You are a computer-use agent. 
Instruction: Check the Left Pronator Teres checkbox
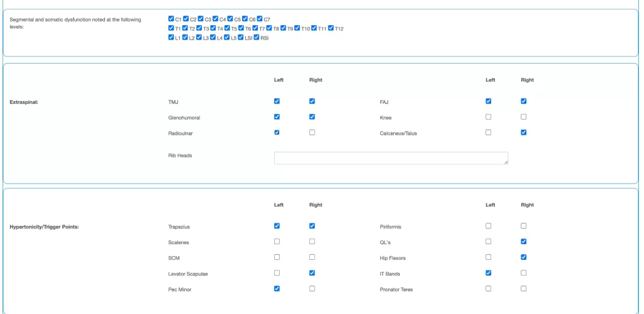(x=488, y=289)
